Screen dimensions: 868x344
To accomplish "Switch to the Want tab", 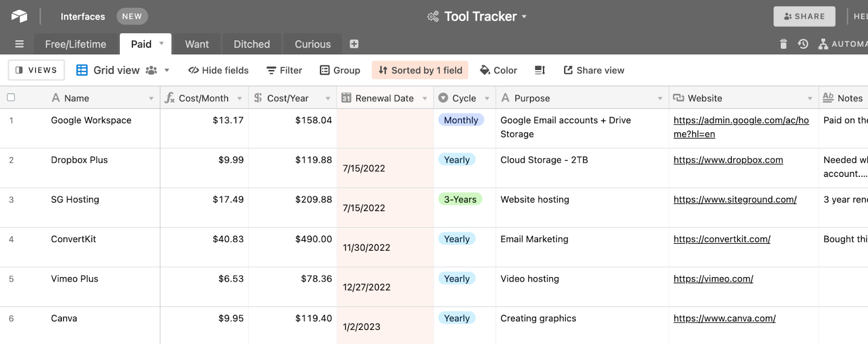I will [x=197, y=44].
